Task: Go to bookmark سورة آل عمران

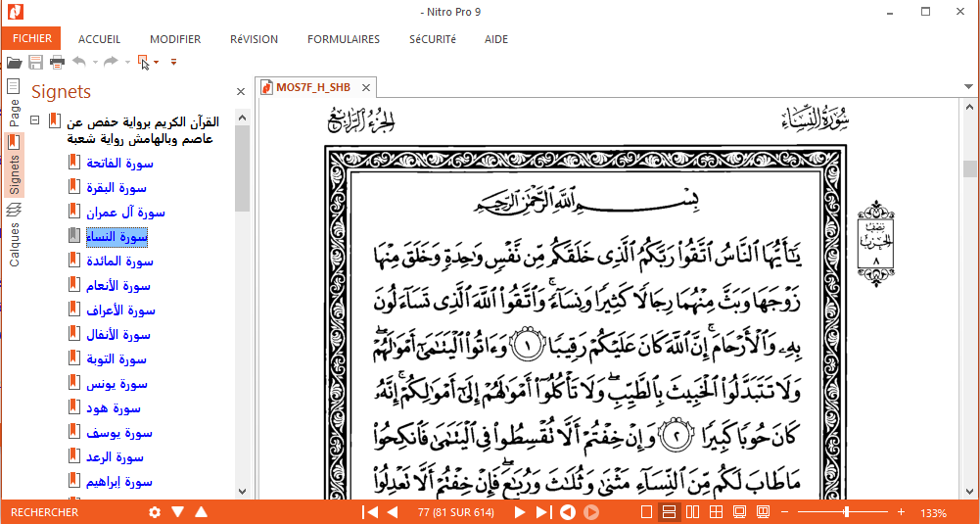Action: [125, 213]
